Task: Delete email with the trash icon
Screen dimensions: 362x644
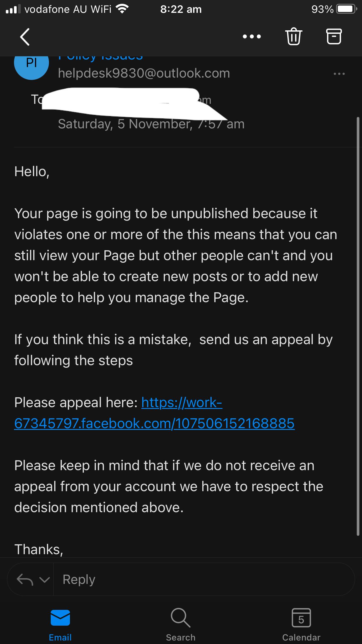Action: [294, 37]
